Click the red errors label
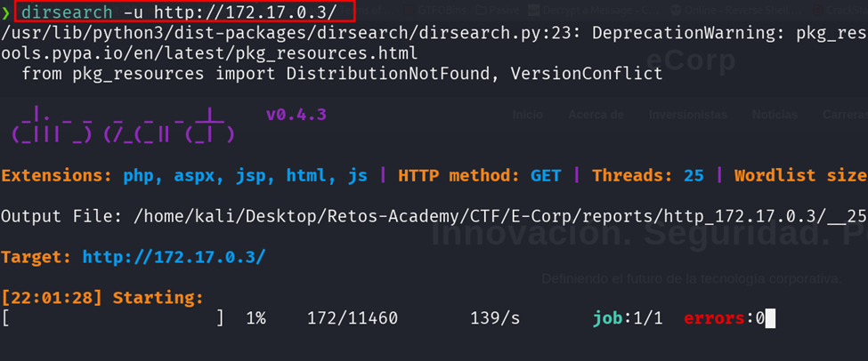868x361 pixels. pyautogui.click(x=715, y=318)
